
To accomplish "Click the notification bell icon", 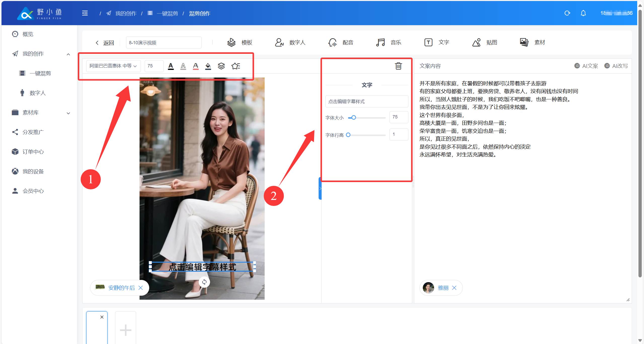I will (583, 13).
